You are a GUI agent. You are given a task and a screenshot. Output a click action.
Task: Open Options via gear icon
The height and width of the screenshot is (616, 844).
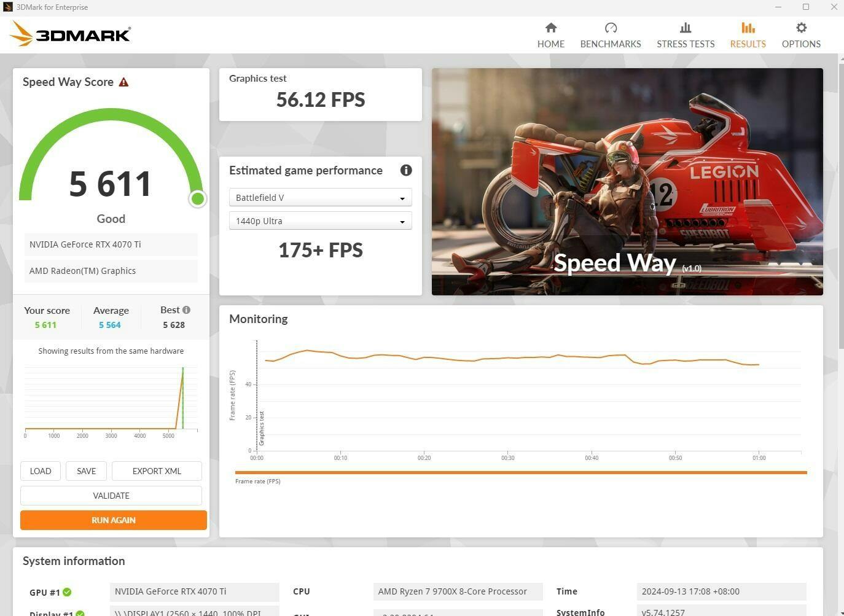click(x=801, y=28)
